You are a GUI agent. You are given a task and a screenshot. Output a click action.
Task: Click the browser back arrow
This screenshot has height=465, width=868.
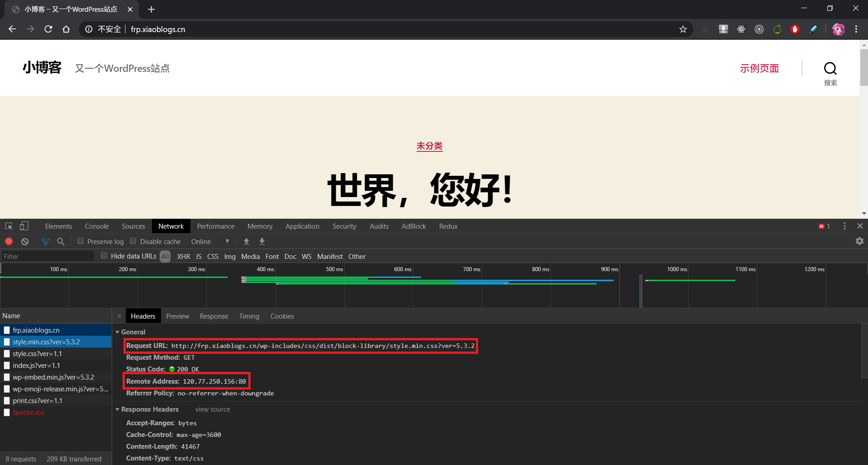point(12,29)
